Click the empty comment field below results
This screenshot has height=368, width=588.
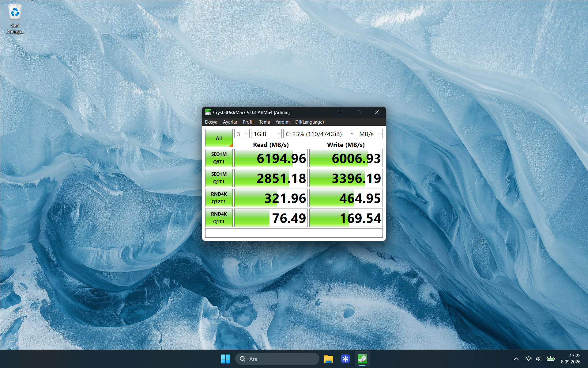tap(294, 233)
